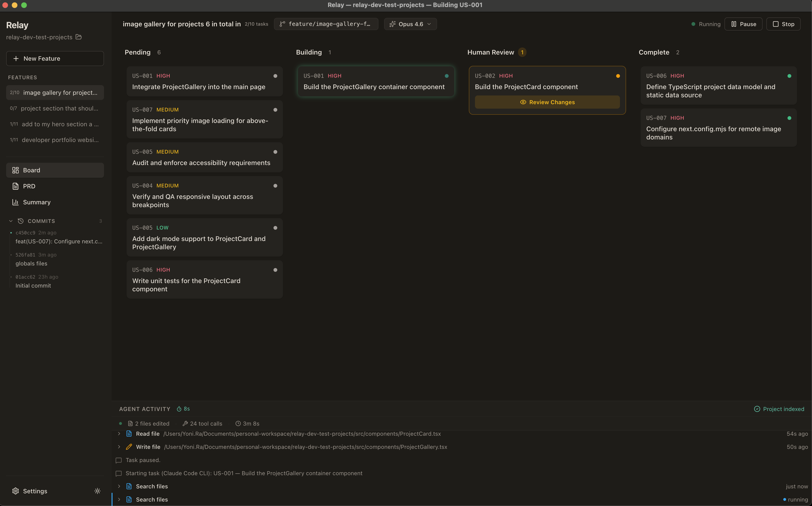Click the git branch icon
This screenshot has height=506, width=812.
[x=282, y=24]
